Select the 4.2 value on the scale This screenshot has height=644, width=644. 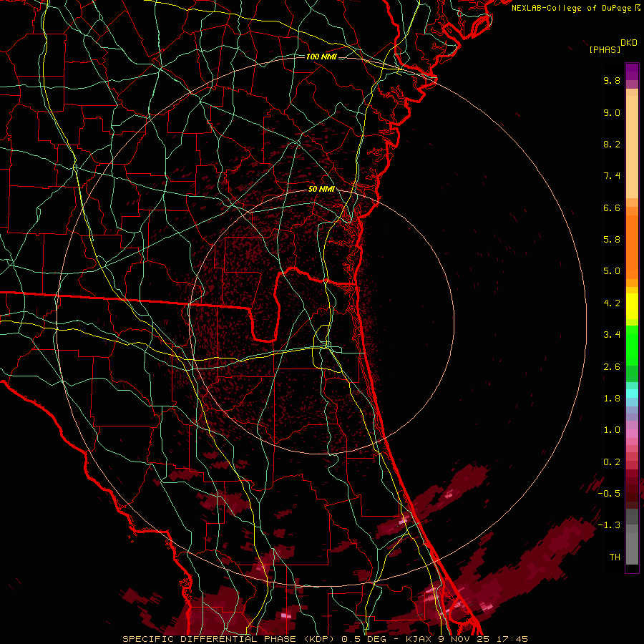pyautogui.click(x=612, y=303)
